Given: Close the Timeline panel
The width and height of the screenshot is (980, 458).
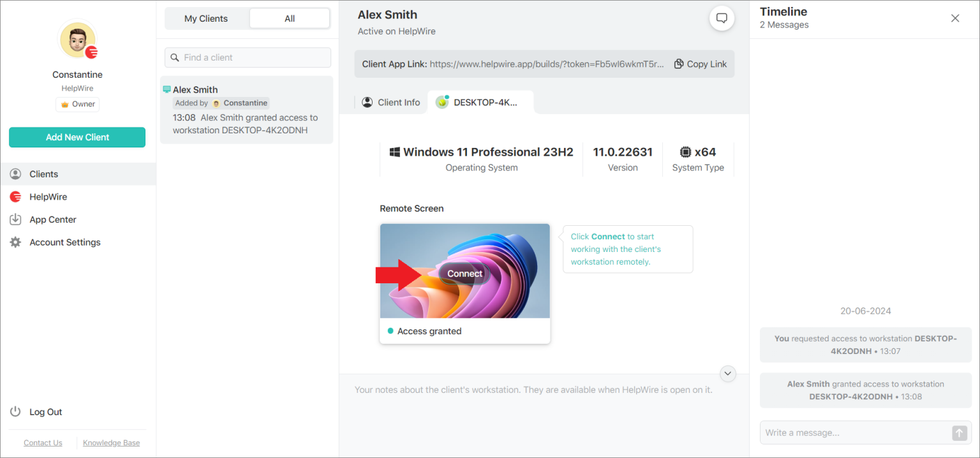Looking at the screenshot, I should point(955,18).
